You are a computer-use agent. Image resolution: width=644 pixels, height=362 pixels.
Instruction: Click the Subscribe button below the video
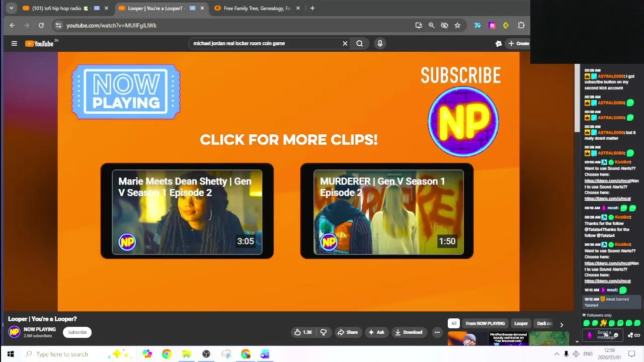point(77,332)
